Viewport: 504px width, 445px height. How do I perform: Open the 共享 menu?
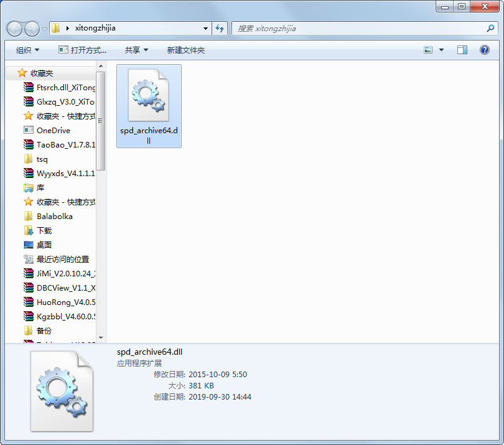point(136,50)
